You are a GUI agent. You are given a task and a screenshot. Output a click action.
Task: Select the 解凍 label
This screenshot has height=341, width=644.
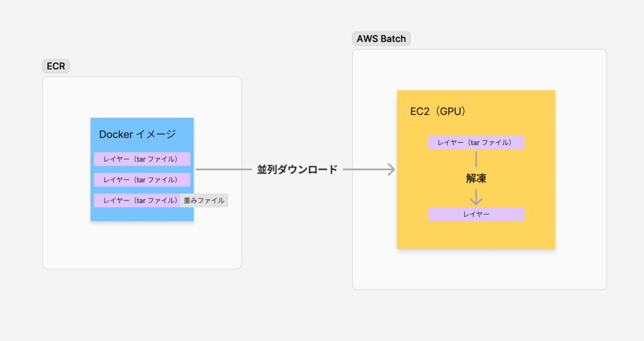tap(476, 179)
